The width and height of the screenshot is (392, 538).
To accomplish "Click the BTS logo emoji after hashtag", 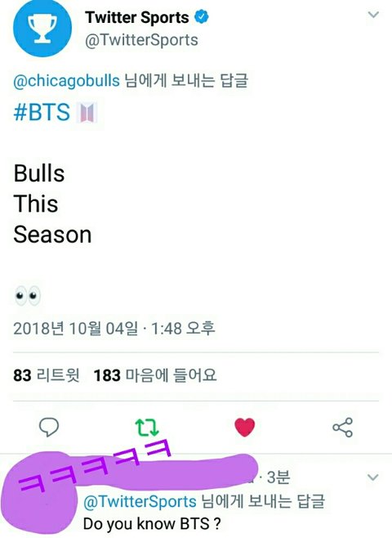I will click(87, 112).
